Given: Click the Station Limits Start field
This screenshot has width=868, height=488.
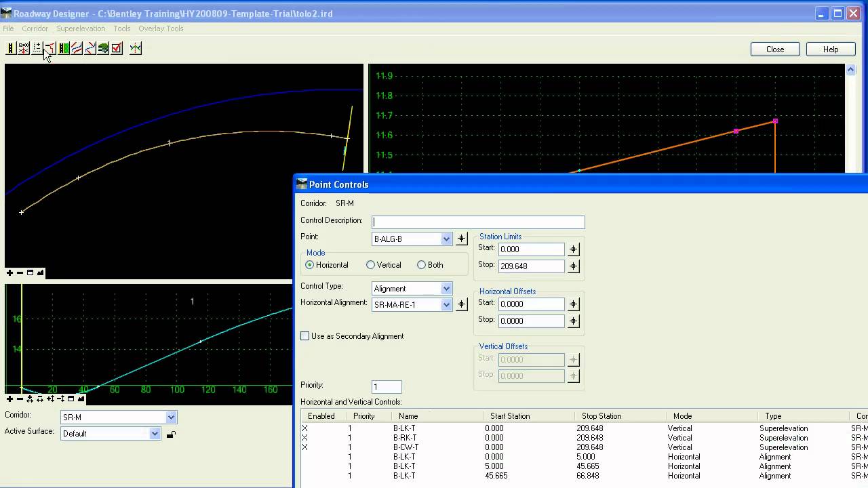Looking at the screenshot, I should (531, 249).
